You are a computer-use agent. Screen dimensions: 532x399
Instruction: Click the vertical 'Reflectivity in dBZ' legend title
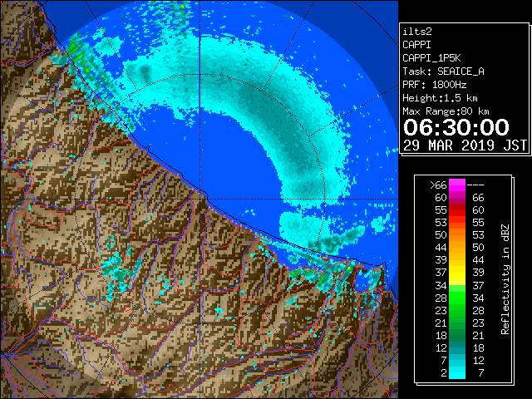505,279
